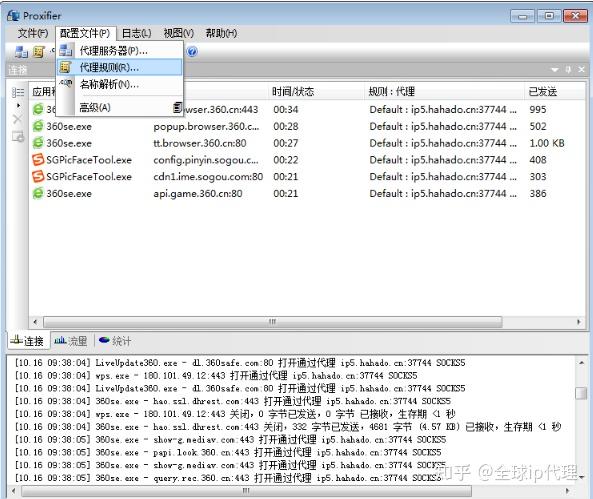593x499 pixels.
Task: Click the 1.00 KB sent value
Action: [x=547, y=143]
